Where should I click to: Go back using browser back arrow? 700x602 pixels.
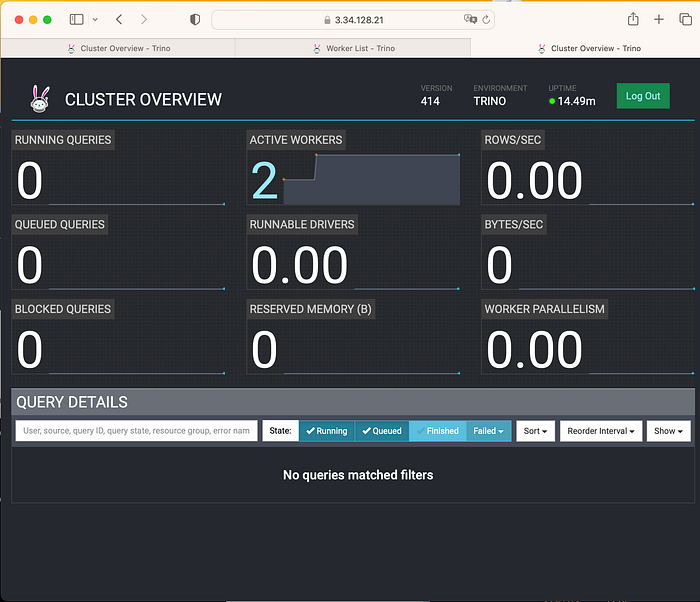tap(119, 20)
